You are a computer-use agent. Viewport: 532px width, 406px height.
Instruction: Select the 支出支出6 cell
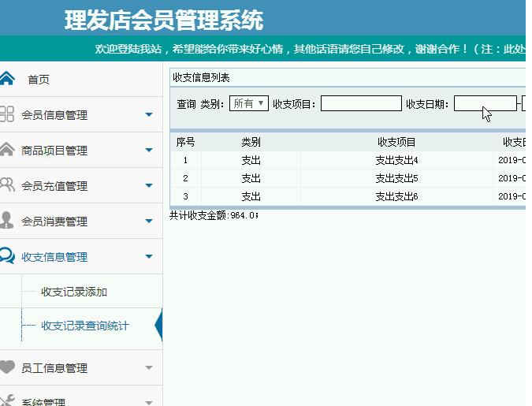[x=396, y=196]
